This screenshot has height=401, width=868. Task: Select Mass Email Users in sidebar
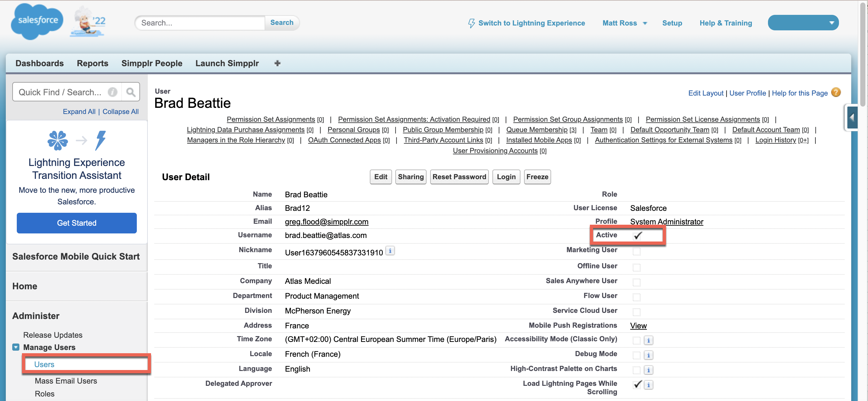click(x=66, y=381)
